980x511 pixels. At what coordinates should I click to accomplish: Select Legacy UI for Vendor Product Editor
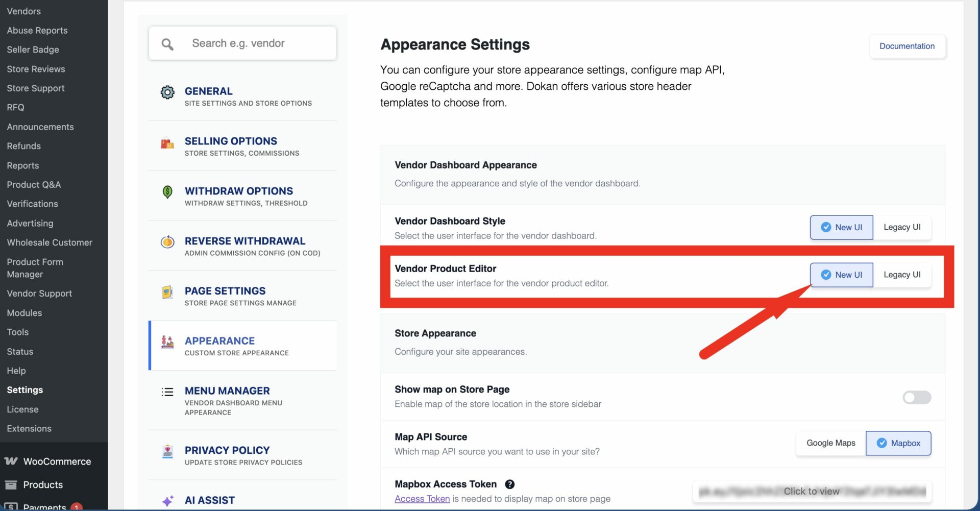tap(902, 275)
